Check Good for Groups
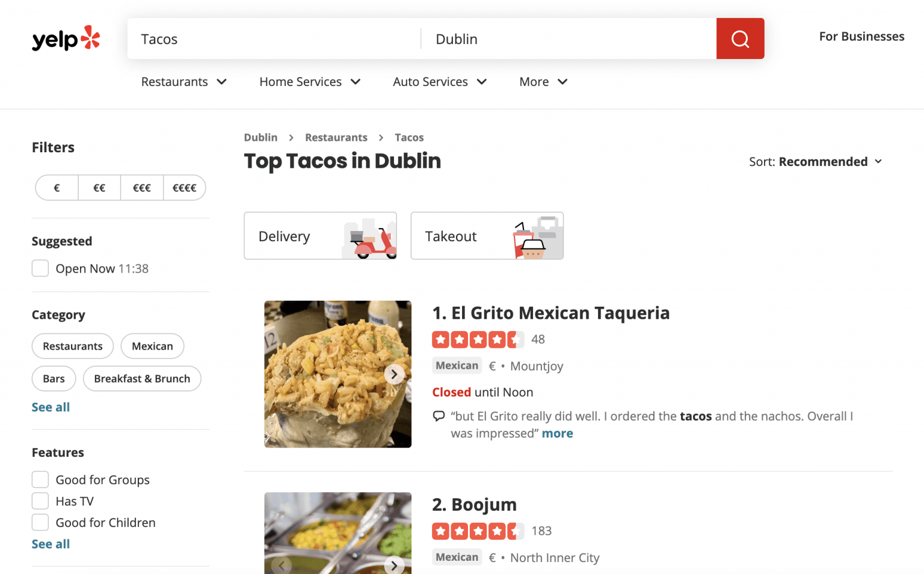The image size is (924, 574). coord(40,479)
